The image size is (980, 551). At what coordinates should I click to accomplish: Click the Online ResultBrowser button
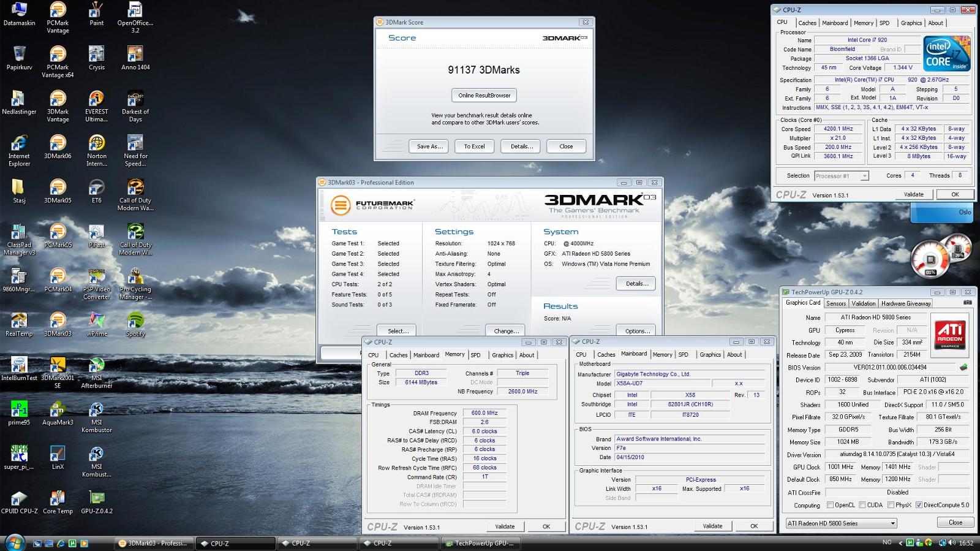[484, 95]
